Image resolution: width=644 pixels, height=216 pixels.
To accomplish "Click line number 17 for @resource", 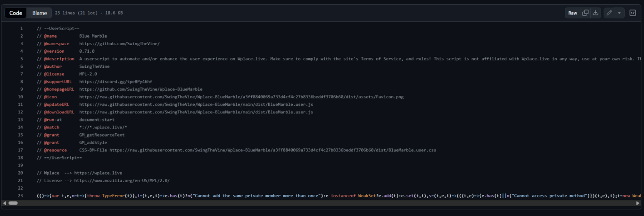I will click(x=20, y=150).
